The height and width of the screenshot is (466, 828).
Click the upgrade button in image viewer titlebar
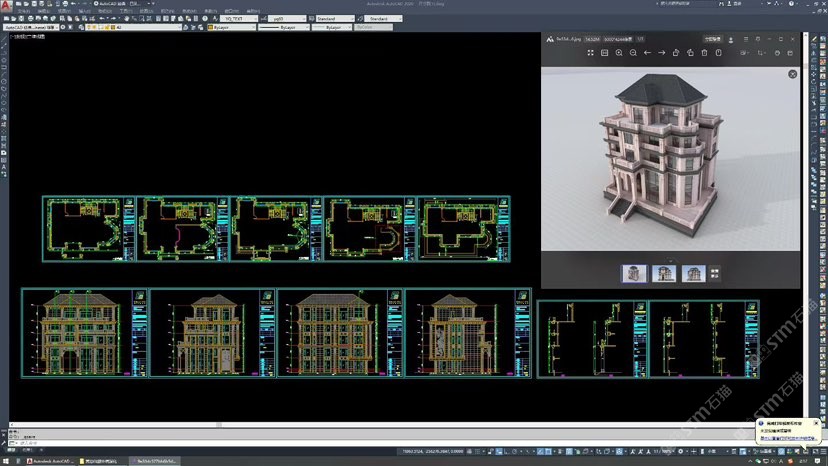click(711, 39)
